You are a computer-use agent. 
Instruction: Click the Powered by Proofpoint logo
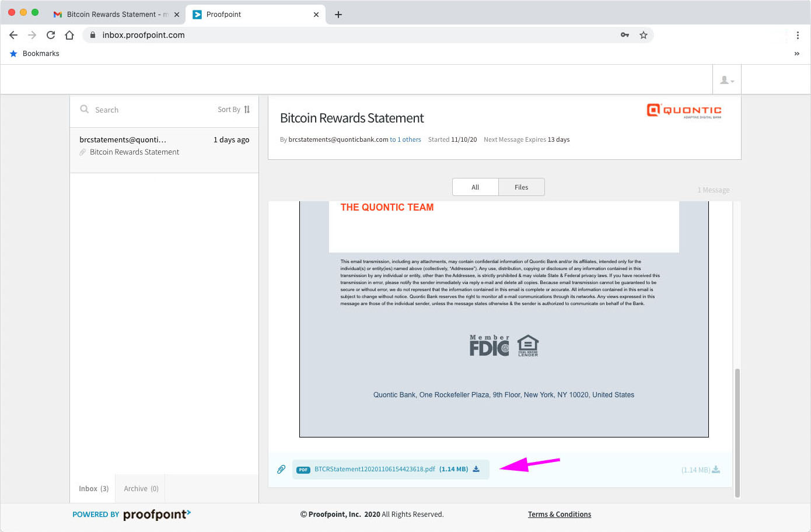tap(132, 514)
